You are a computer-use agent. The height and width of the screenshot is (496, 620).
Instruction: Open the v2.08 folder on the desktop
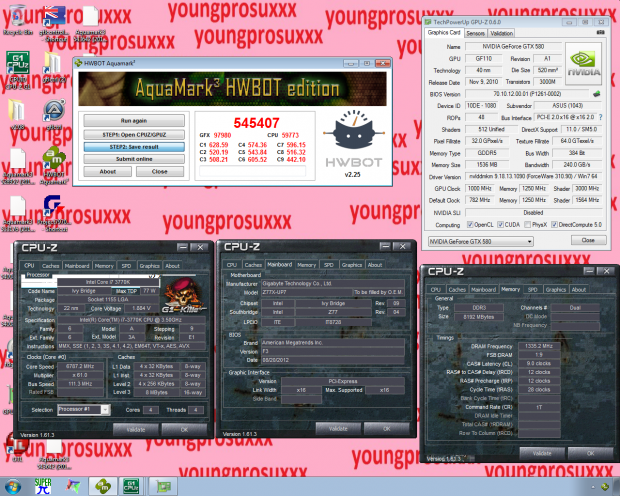point(17,114)
